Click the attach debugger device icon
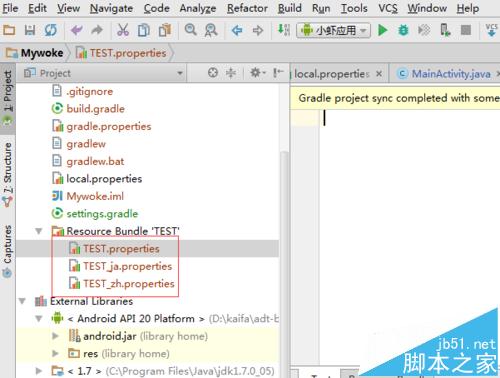 (x=445, y=30)
